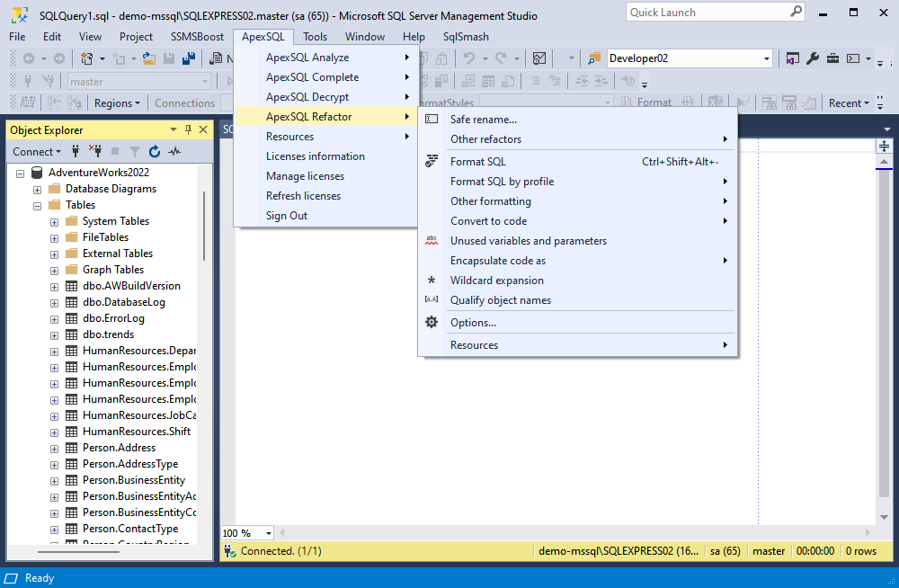Click the Find in Files folder icon
899x588 pixels.
(594, 58)
